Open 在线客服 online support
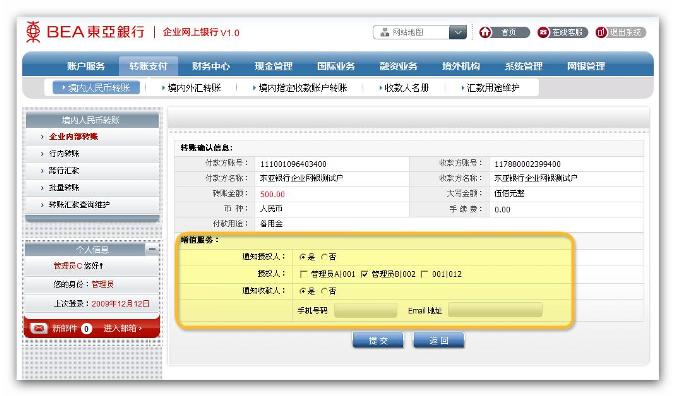This screenshot has width=675, height=396. (562, 32)
